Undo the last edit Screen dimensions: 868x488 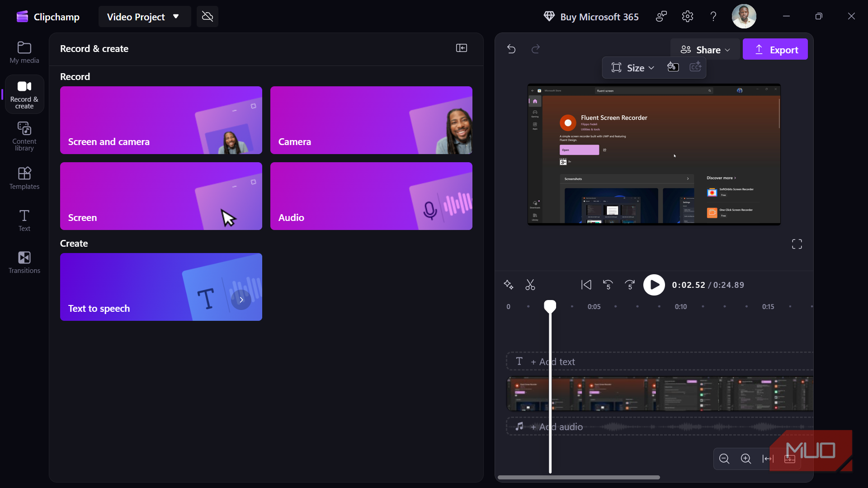511,49
